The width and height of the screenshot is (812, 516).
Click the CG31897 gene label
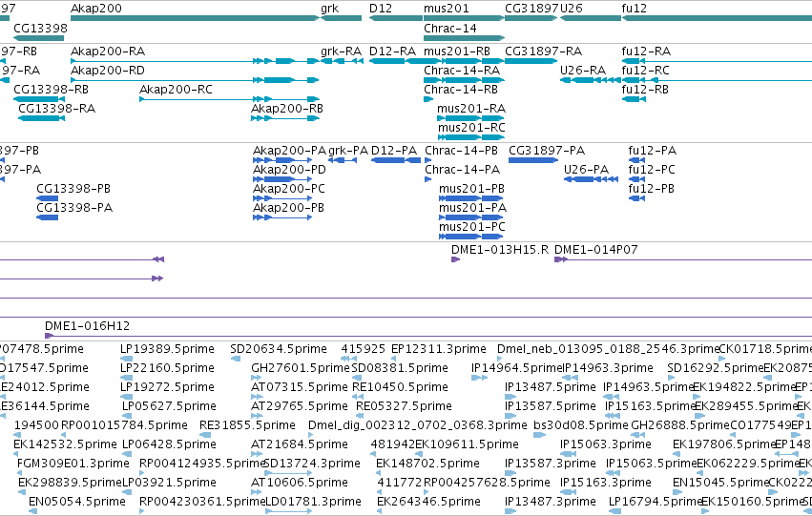click(x=531, y=9)
